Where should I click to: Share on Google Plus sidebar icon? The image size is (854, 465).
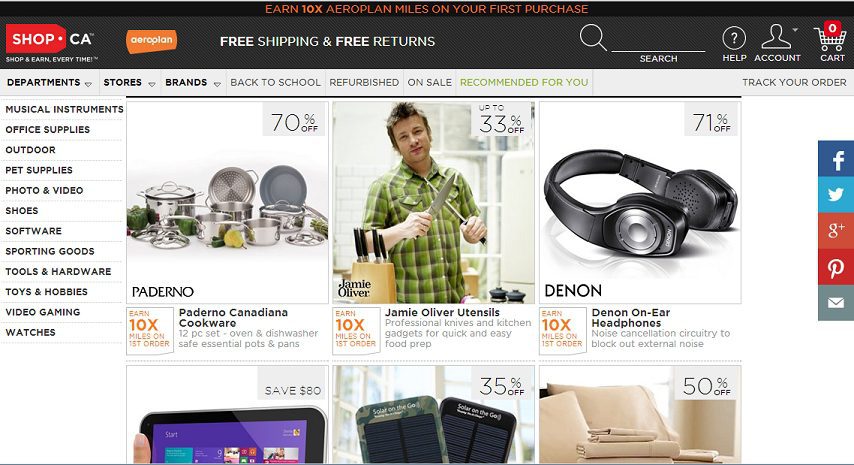pyautogui.click(x=836, y=230)
